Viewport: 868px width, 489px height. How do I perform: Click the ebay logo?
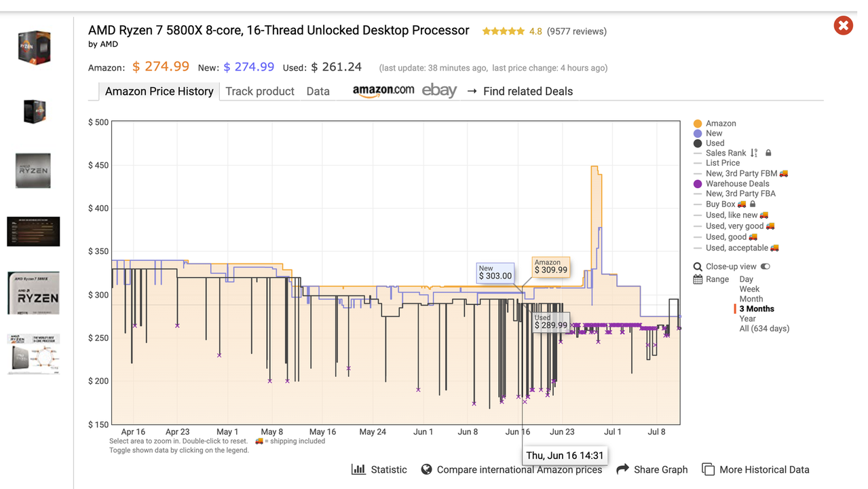click(439, 90)
